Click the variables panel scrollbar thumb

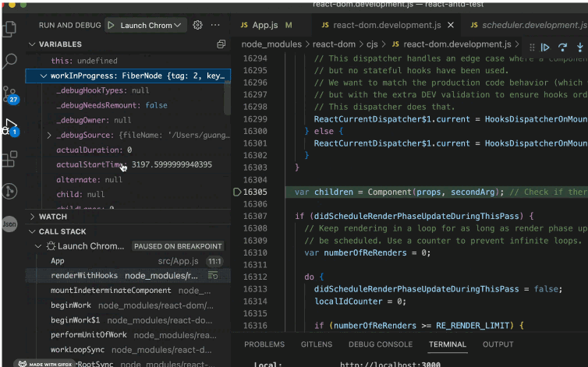coord(227,98)
